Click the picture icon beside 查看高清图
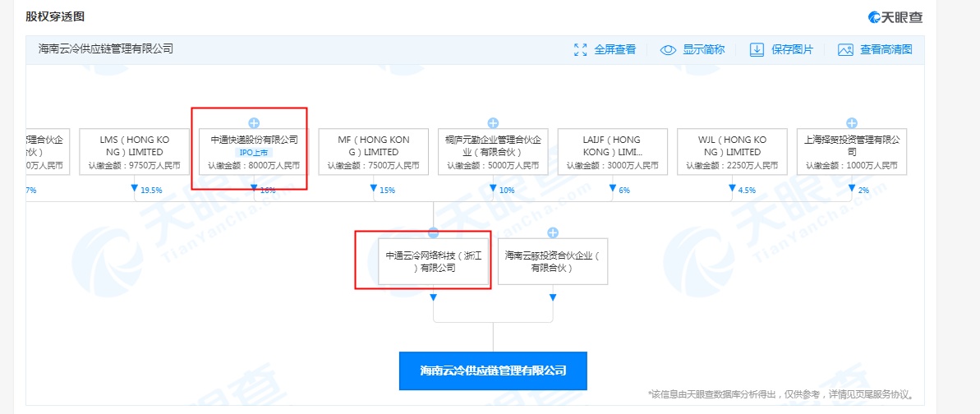Screen dimensions: 980x414 click(845, 50)
